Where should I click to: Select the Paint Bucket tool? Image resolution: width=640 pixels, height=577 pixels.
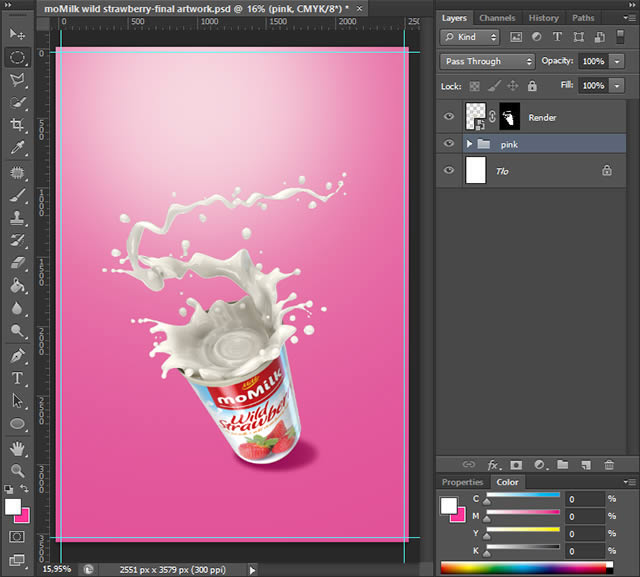click(x=17, y=285)
